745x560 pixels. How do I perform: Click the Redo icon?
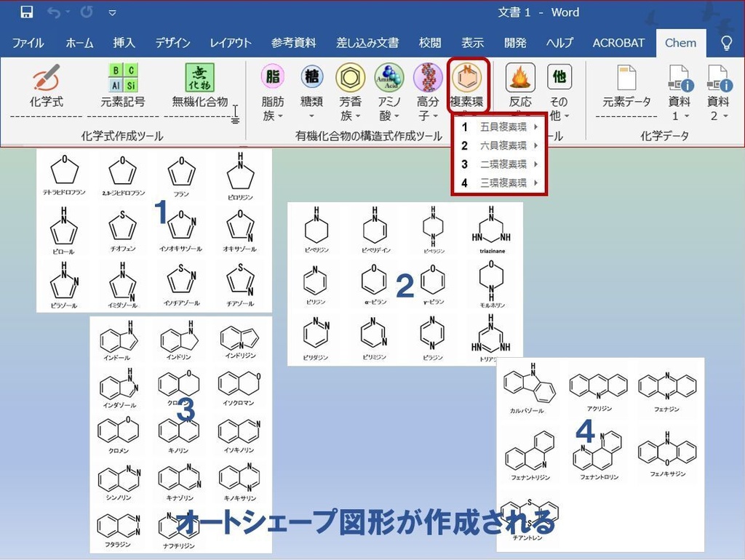click(x=87, y=12)
